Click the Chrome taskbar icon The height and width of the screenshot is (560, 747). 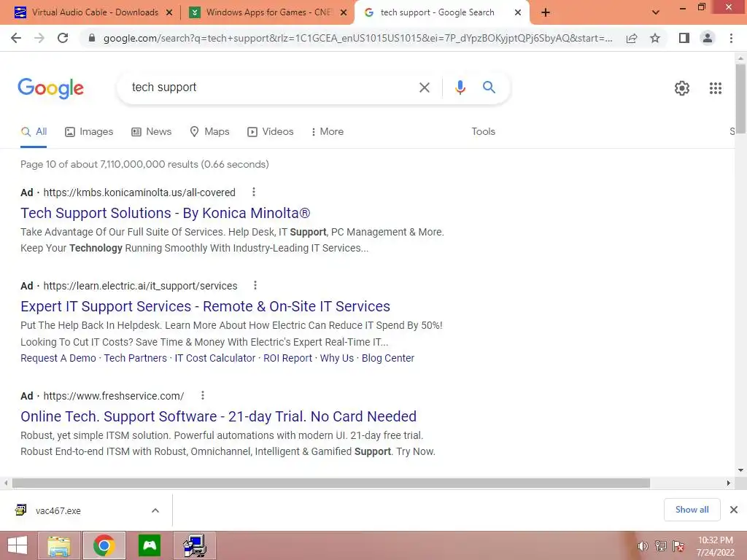click(x=104, y=545)
